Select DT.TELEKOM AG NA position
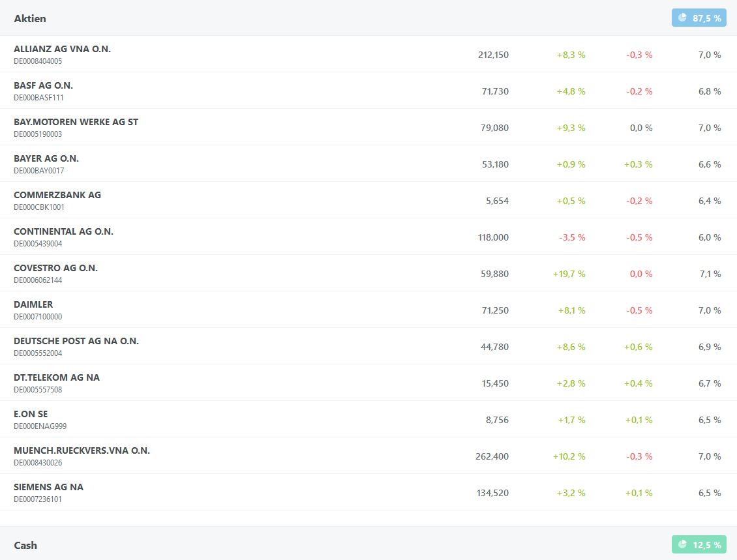Image resolution: width=737 pixels, height=560 pixels. pyautogui.click(x=57, y=377)
